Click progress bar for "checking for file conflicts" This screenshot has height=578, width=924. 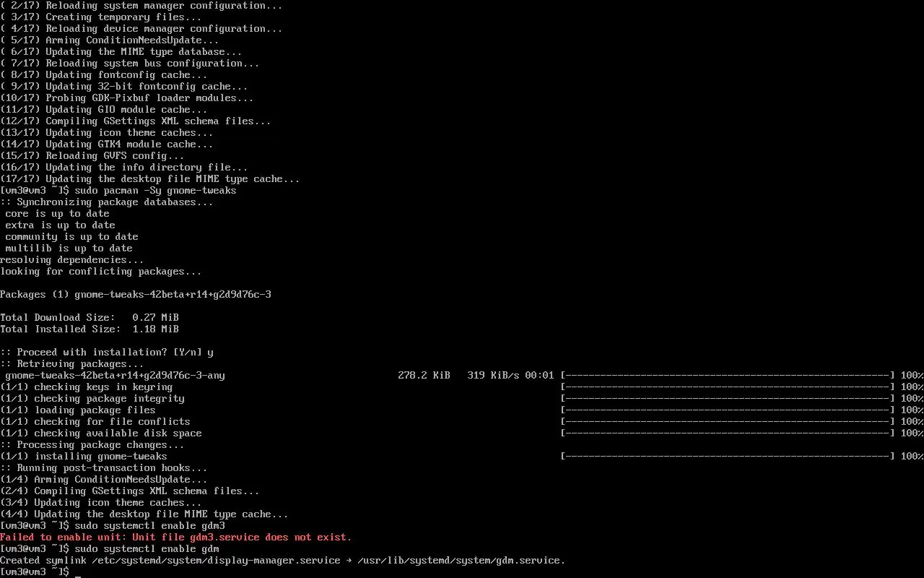(x=728, y=421)
